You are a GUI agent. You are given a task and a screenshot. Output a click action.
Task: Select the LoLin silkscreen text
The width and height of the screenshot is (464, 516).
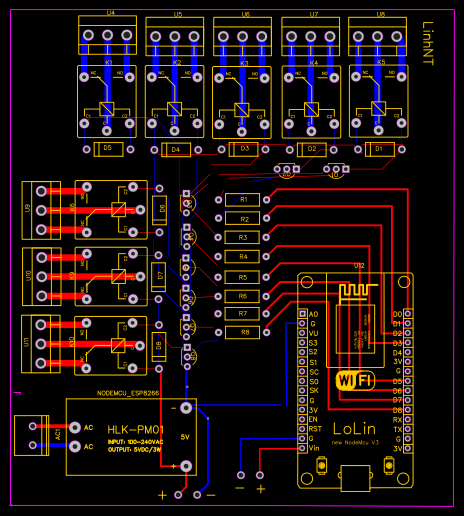click(x=354, y=429)
